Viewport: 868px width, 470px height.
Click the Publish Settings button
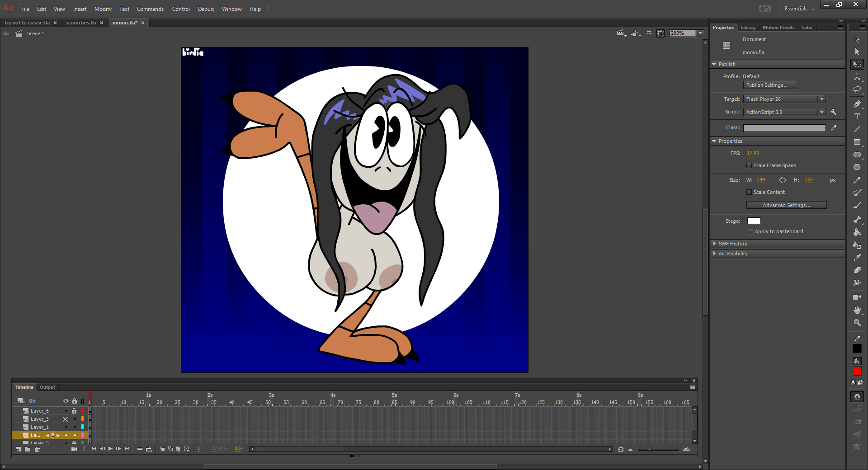769,85
